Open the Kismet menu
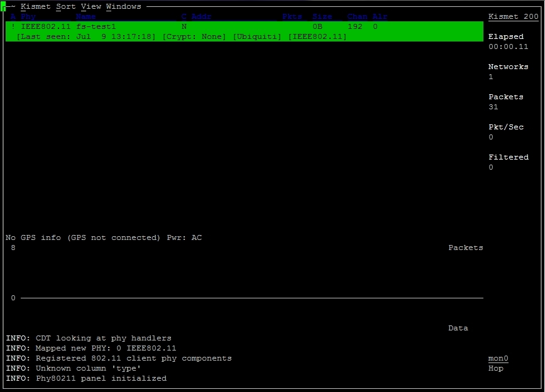 (x=35, y=7)
